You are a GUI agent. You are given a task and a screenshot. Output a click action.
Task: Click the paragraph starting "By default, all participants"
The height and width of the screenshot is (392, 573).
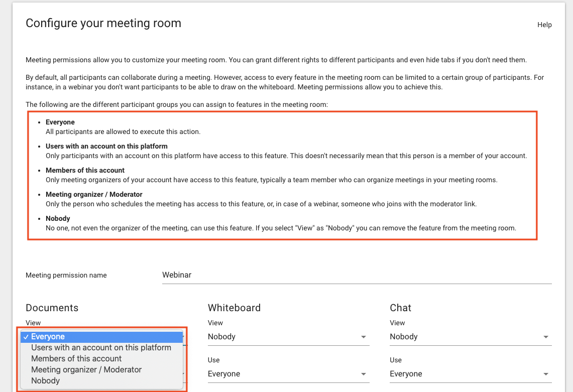click(x=285, y=82)
